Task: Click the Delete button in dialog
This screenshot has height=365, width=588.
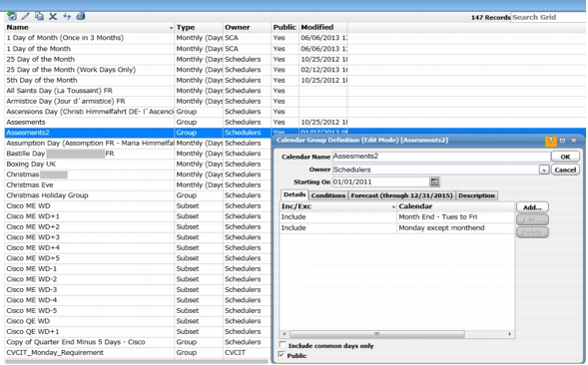Action: coord(532,232)
